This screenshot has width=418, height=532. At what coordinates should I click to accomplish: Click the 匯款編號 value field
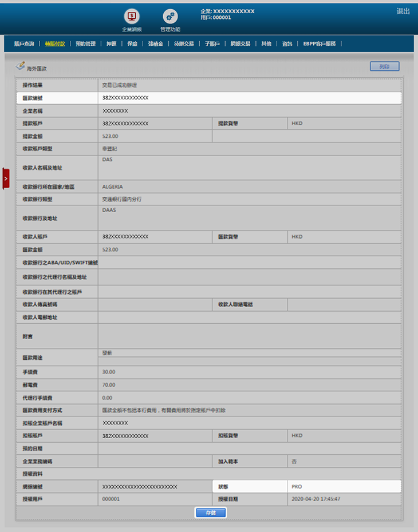(x=249, y=98)
